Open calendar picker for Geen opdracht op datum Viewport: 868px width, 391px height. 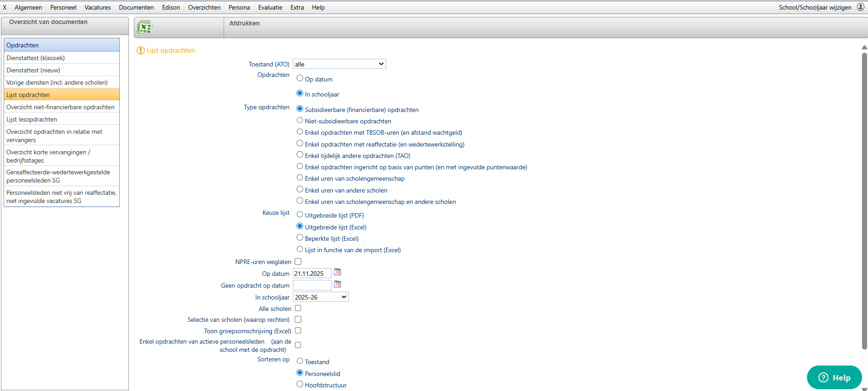(x=337, y=284)
